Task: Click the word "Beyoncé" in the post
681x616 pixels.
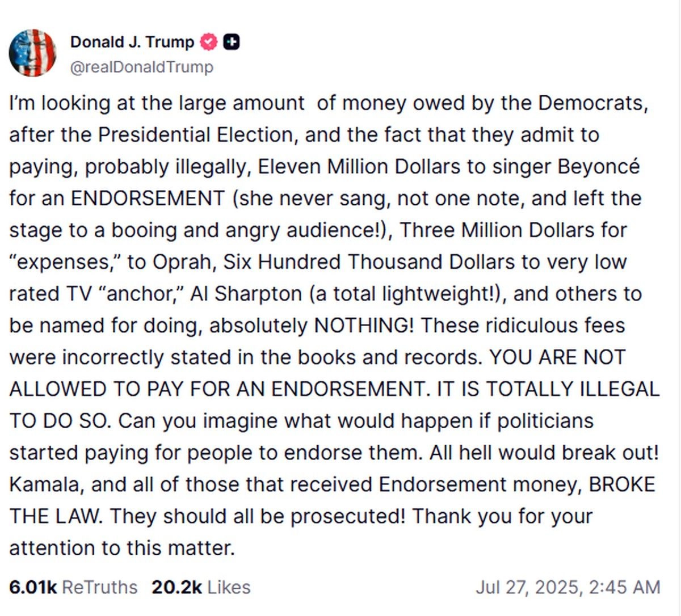Action: pos(598,167)
